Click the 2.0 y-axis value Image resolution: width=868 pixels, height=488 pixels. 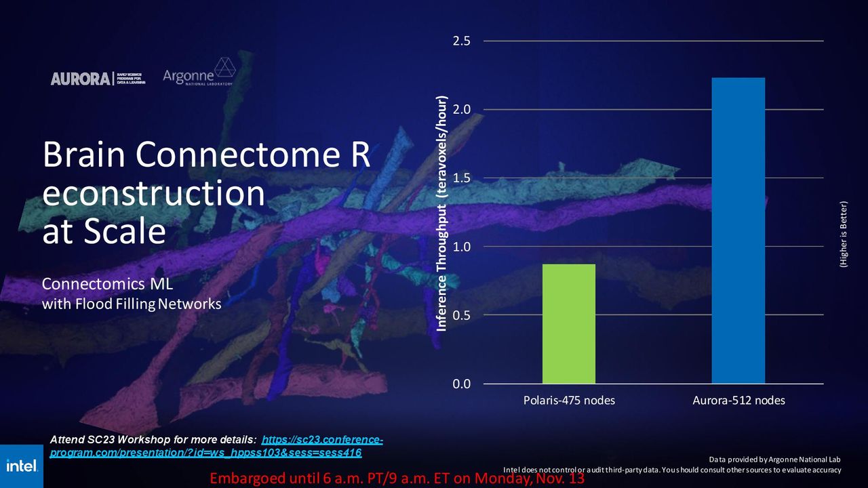click(462, 110)
